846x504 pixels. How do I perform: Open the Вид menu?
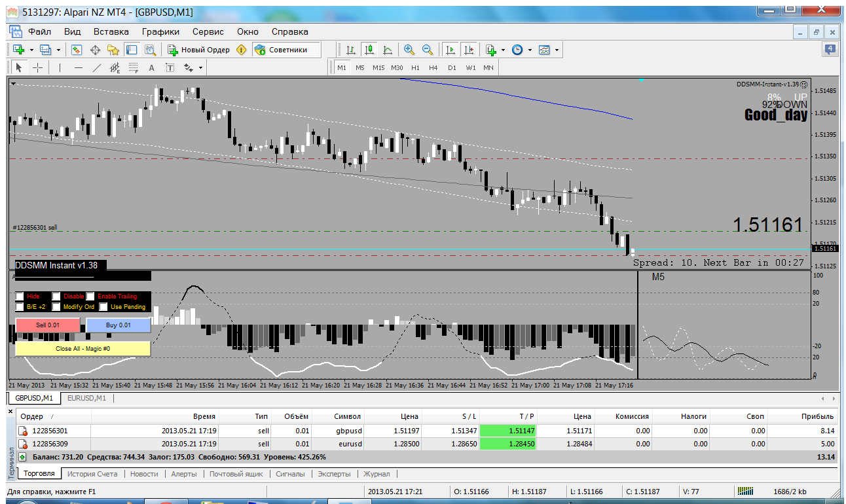[73, 31]
